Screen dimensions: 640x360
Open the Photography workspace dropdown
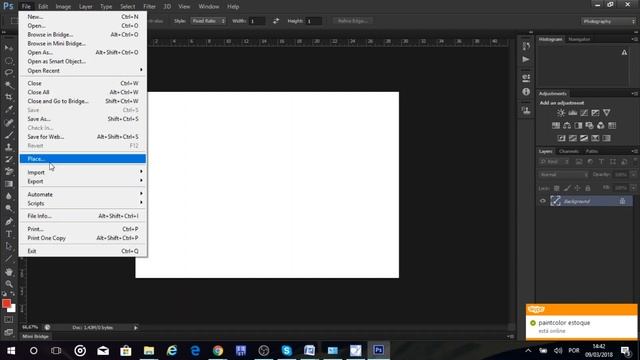click(609, 21)
